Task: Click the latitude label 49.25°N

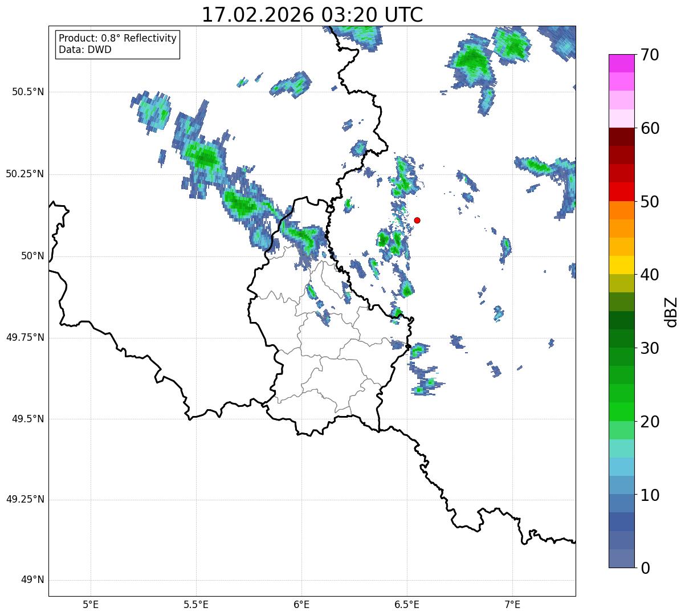Action: coord(25,500)
